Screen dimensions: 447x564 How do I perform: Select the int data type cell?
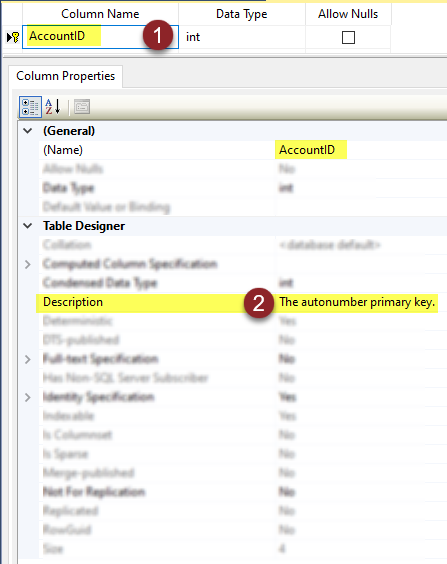(242, 37)
